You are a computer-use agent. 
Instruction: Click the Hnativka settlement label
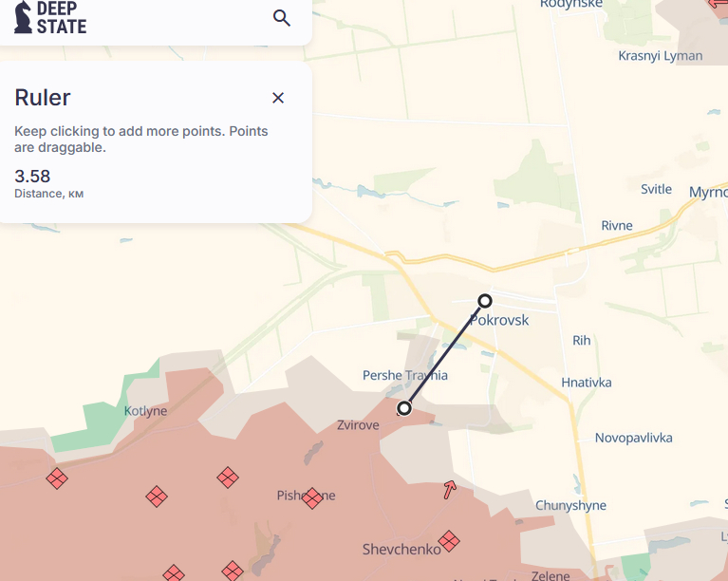[587, 383]
